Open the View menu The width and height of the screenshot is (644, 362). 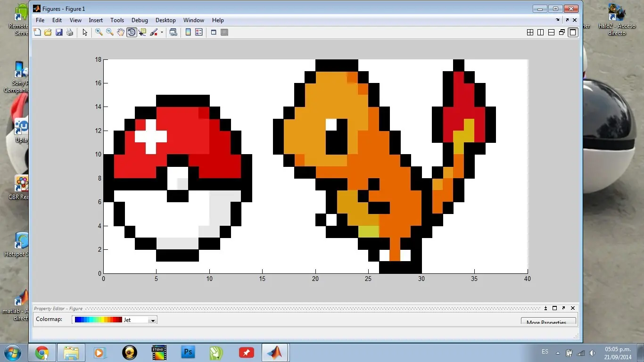[x=75, y=20]
